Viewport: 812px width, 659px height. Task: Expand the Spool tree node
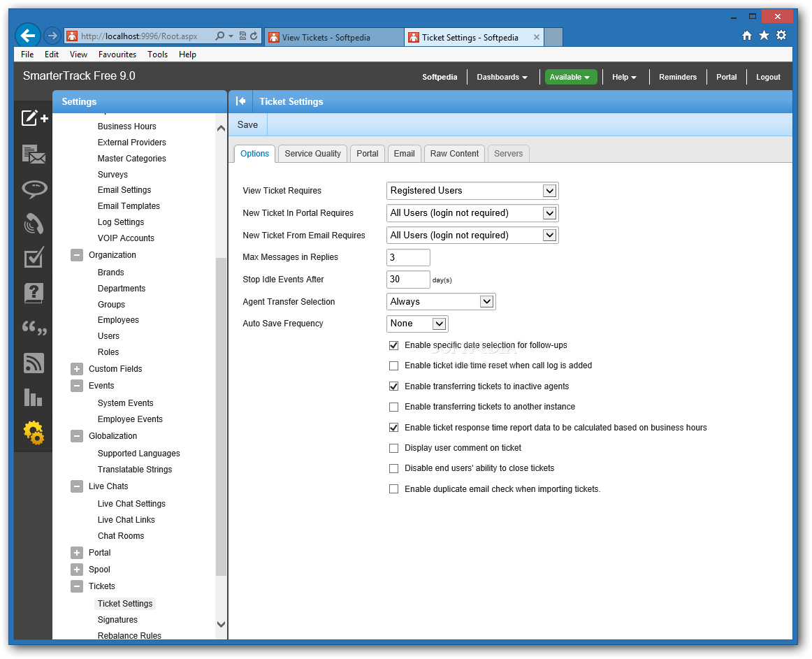[77, 570]
